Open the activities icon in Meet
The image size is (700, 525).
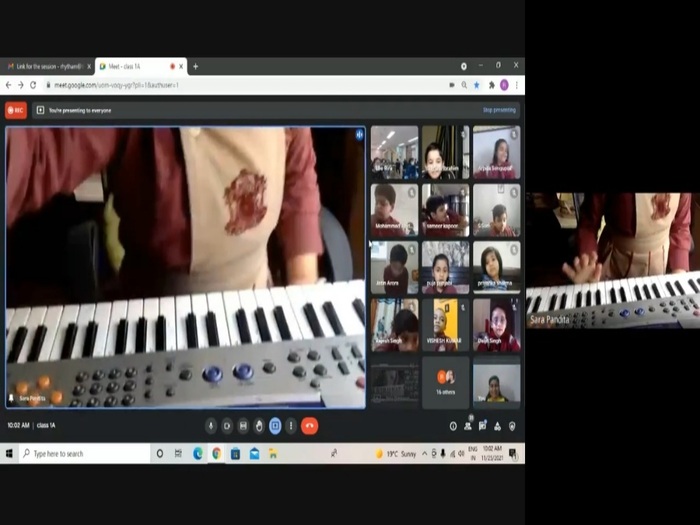(497, 426)
